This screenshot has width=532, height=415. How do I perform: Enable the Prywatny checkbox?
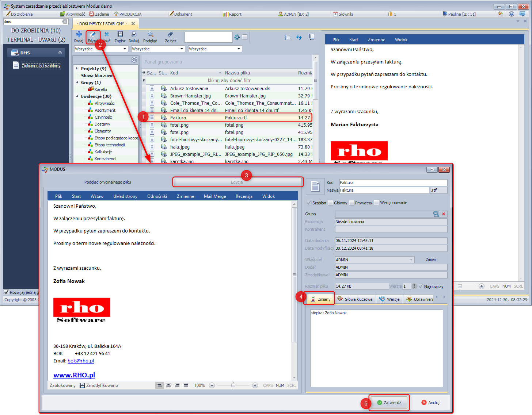[x=352, y=203]
